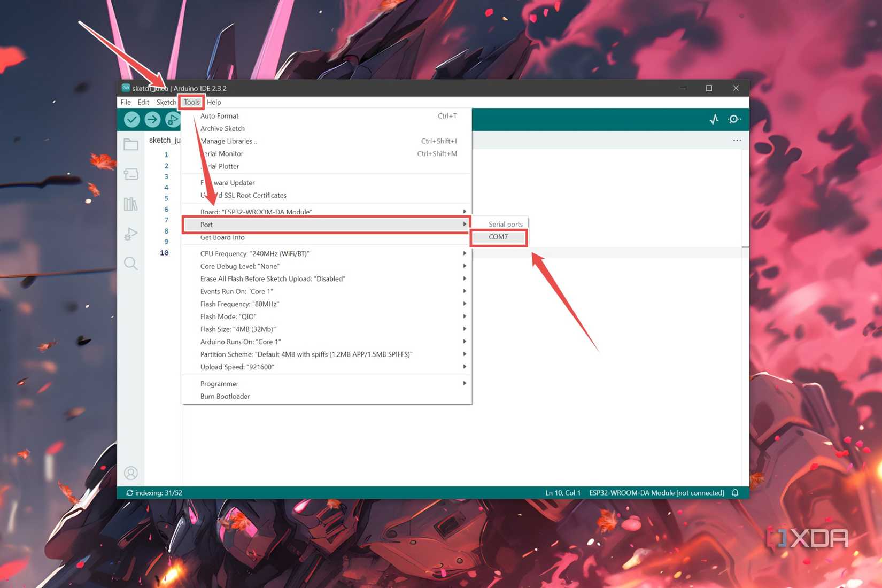Expand Partition Scheme submenu
The width and height of the screenshot is (882, 588).
point(327,354)
